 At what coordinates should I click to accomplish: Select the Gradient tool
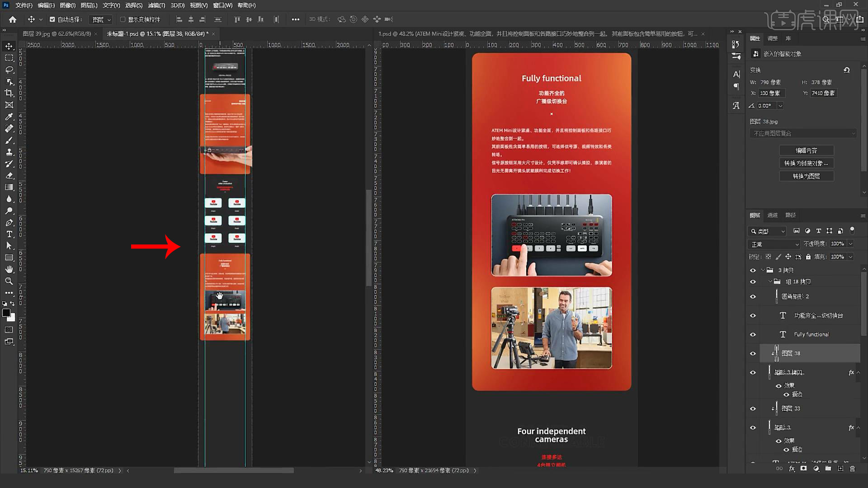[x=9, y=187]
